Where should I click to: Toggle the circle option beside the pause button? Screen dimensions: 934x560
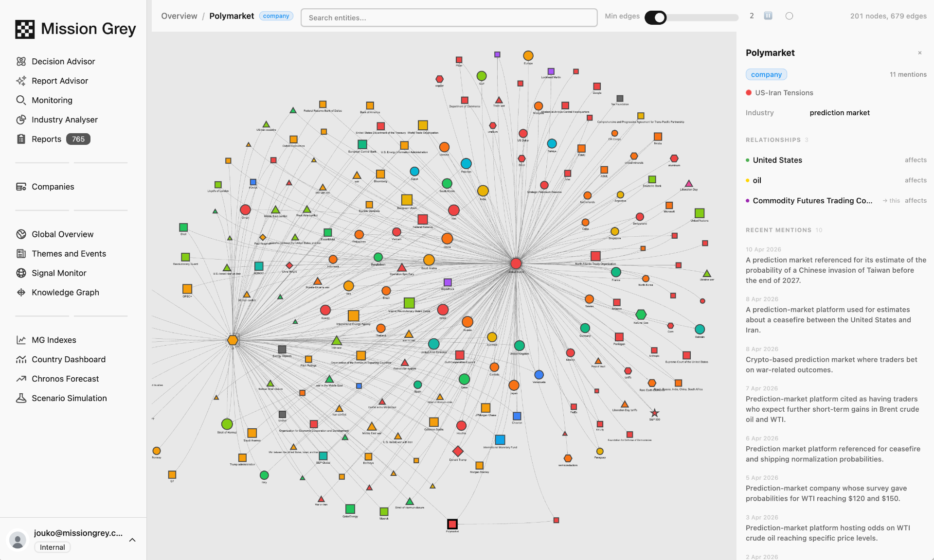[x=790, y=16]
